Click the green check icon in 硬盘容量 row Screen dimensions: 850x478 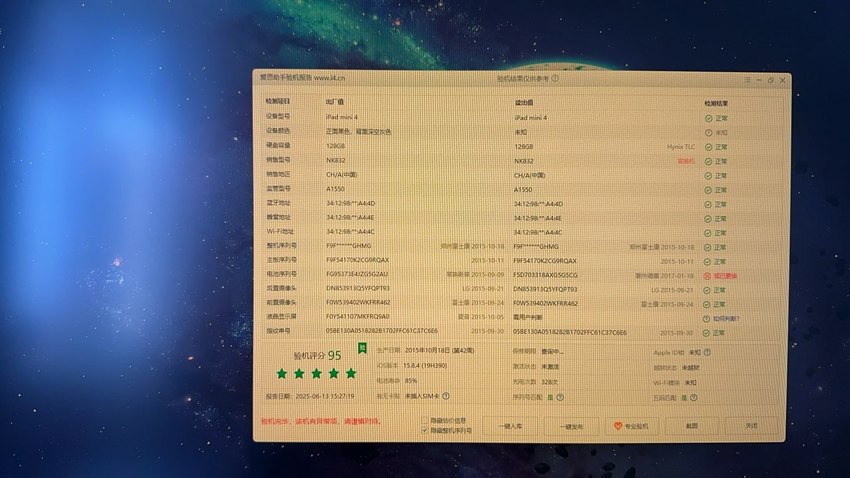click(709, 147)
